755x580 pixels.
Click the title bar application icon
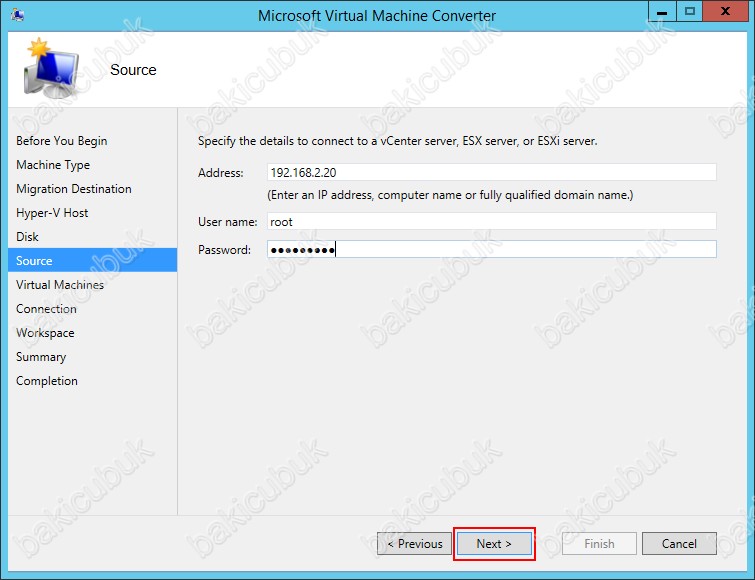18,15
